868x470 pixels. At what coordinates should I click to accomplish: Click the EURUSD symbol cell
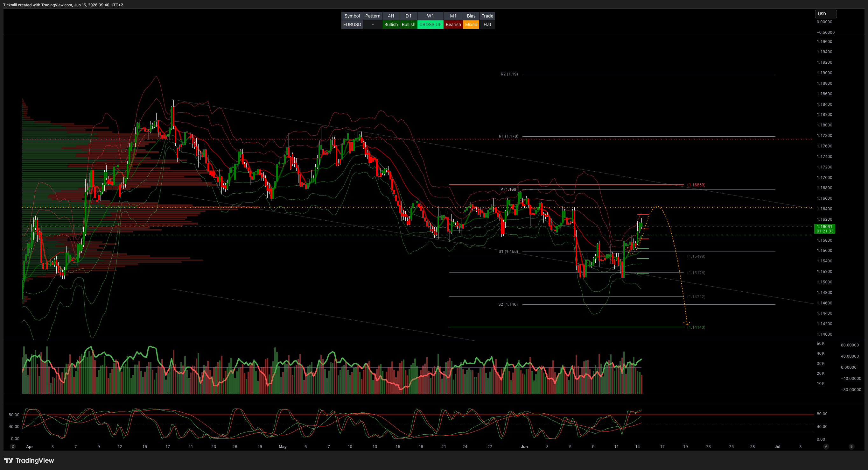[x=352, y=25]
